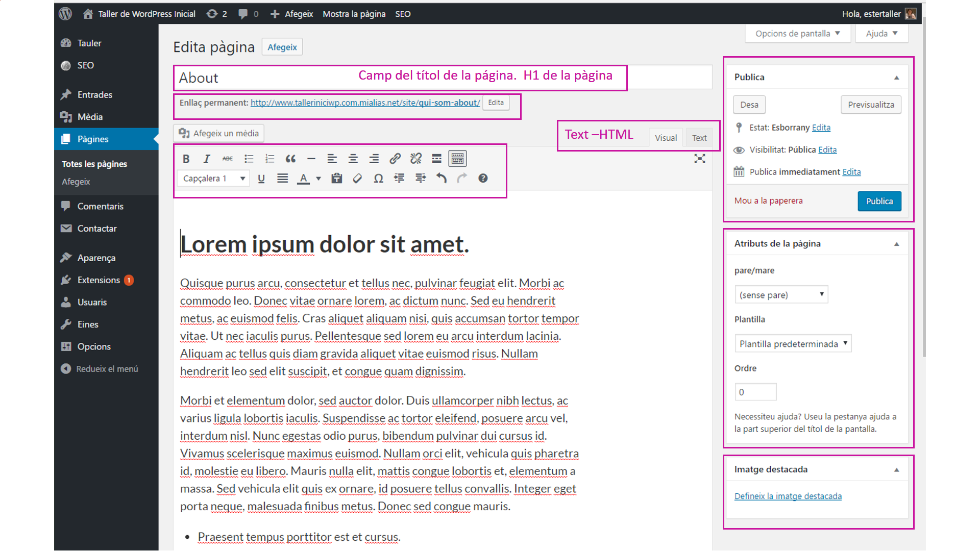Open keyboard shortcuts help icon
The image size is (980, 551).
pyautogui.click(x=483, y=178)
